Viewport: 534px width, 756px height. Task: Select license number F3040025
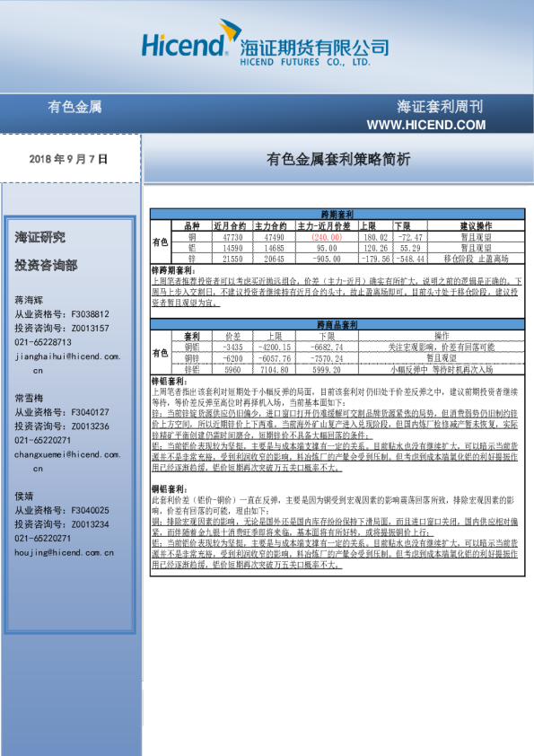(90, 510)
